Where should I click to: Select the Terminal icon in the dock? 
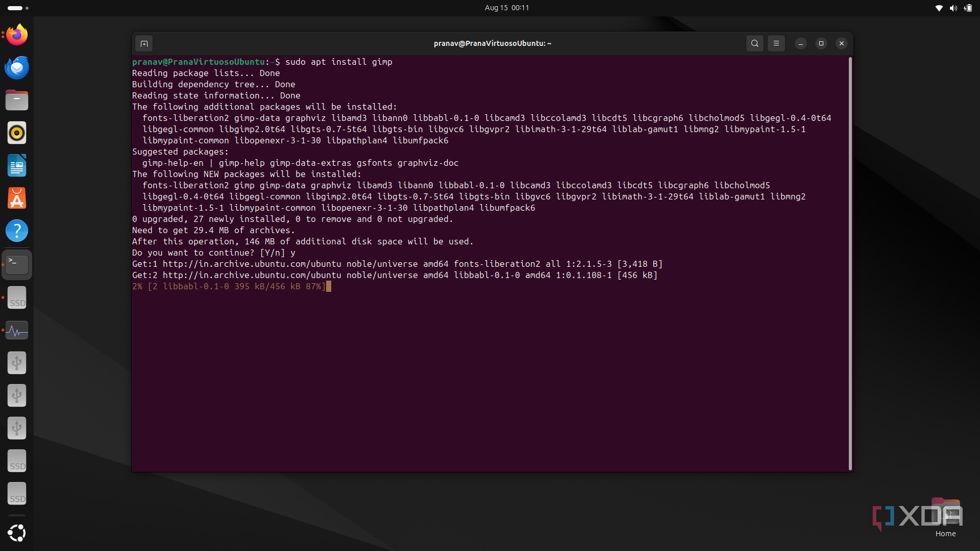(x=17, y=265)
